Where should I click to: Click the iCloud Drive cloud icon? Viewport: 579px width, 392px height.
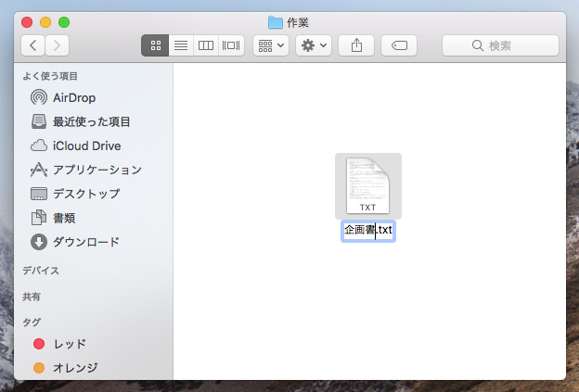[x=39, y=145]
